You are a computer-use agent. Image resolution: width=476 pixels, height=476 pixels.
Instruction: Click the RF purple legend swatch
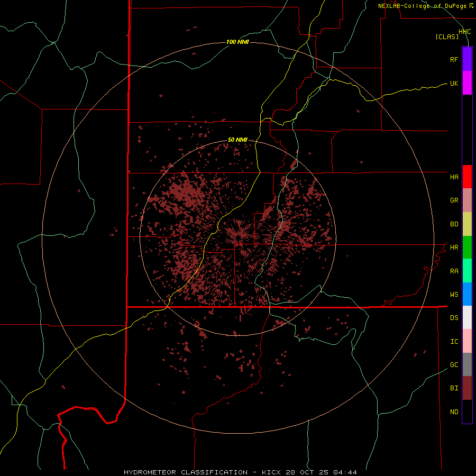coord(467,59)
